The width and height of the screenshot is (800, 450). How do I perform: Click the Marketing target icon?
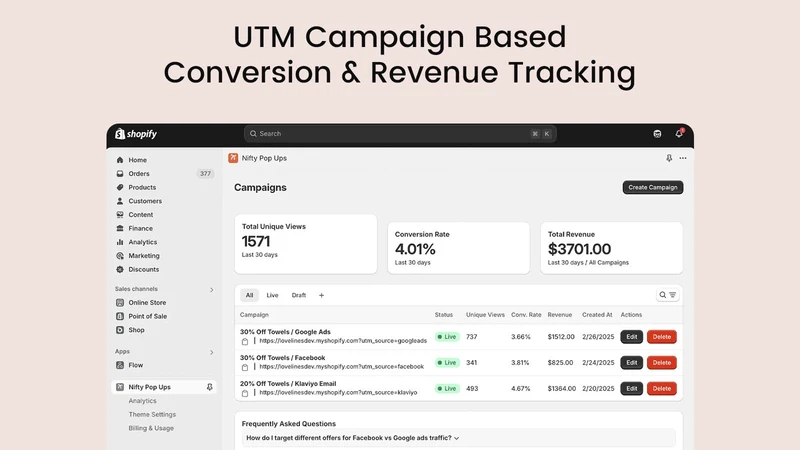[120, 256]
